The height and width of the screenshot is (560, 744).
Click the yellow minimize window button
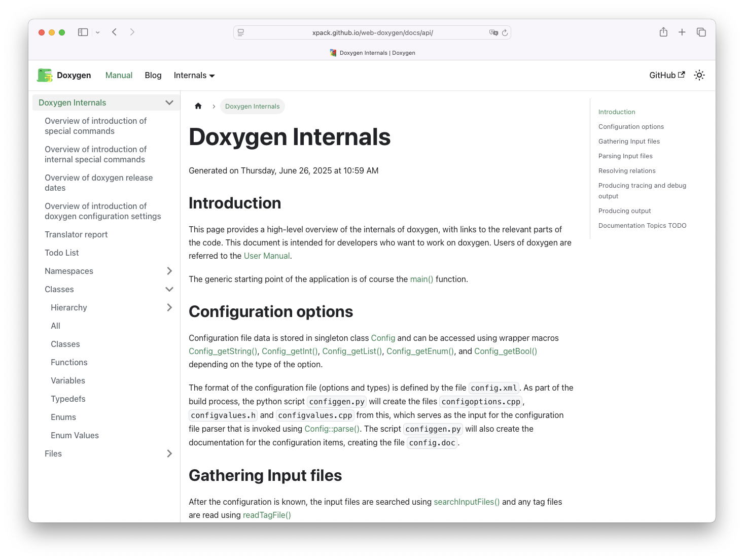pyautogui.click(x=52, y=32)
